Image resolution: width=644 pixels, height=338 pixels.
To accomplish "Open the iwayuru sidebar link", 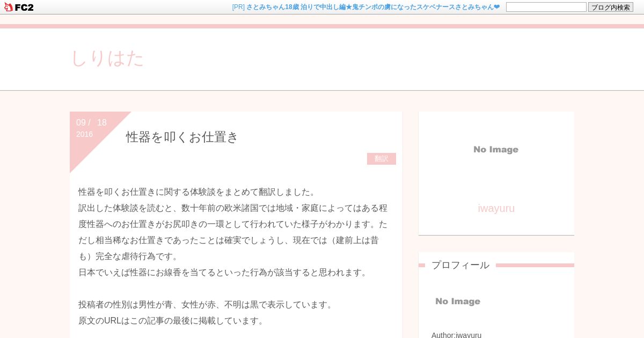I will pyautogui.click(x=496, y=208).
